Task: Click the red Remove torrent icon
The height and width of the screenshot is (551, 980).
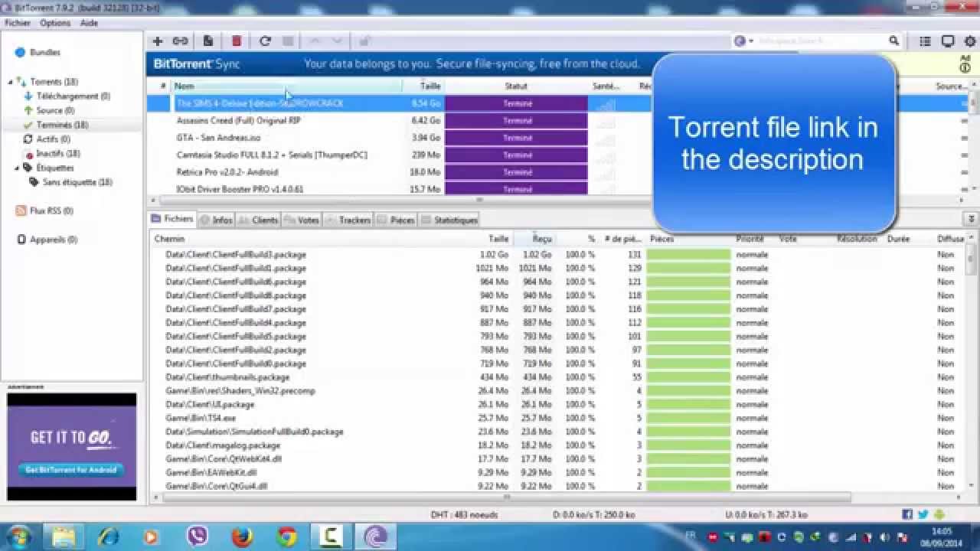Action: coord(237,41)
